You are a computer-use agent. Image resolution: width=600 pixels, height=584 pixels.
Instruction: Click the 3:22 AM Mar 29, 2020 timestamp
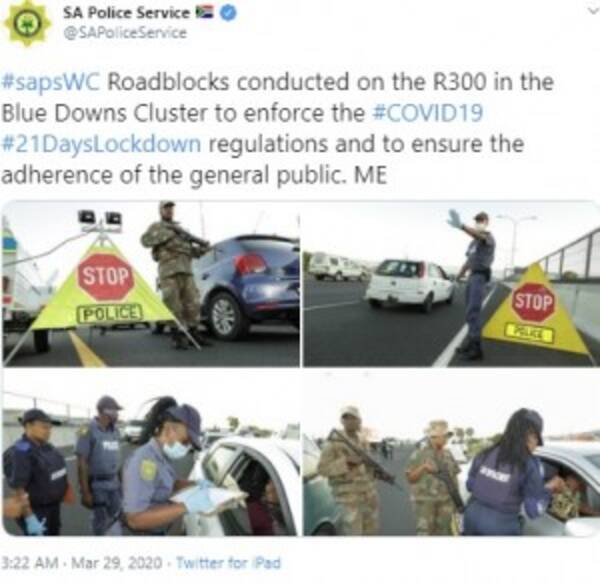click(81, 563)
